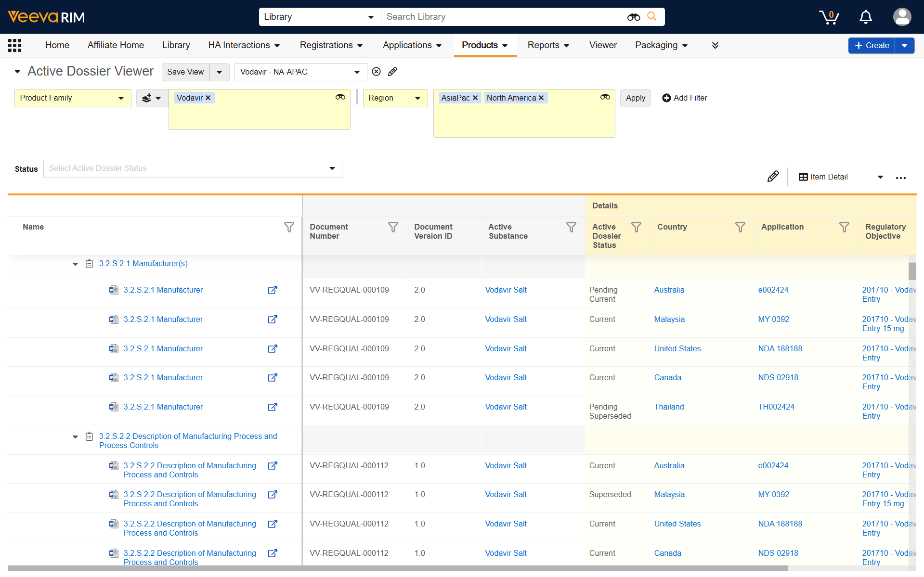Filter the Country column
The width and height of the screenshot is (924, 577).
pyautogui.click(x=740, y=227)
